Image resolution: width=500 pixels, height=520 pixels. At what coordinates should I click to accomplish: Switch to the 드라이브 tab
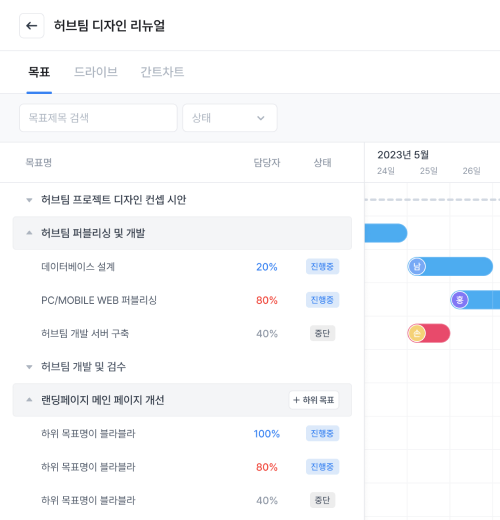(96, 72)
